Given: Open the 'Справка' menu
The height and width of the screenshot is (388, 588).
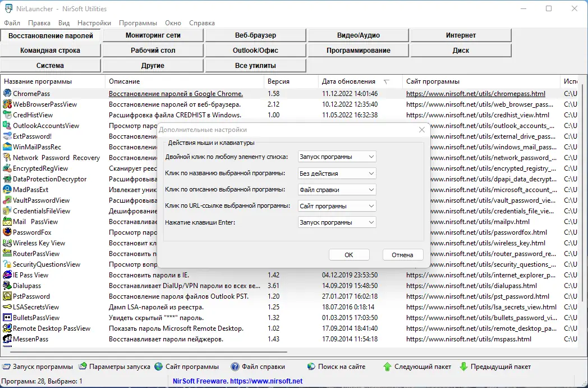Looking at the screenshot, I should 202,23.
